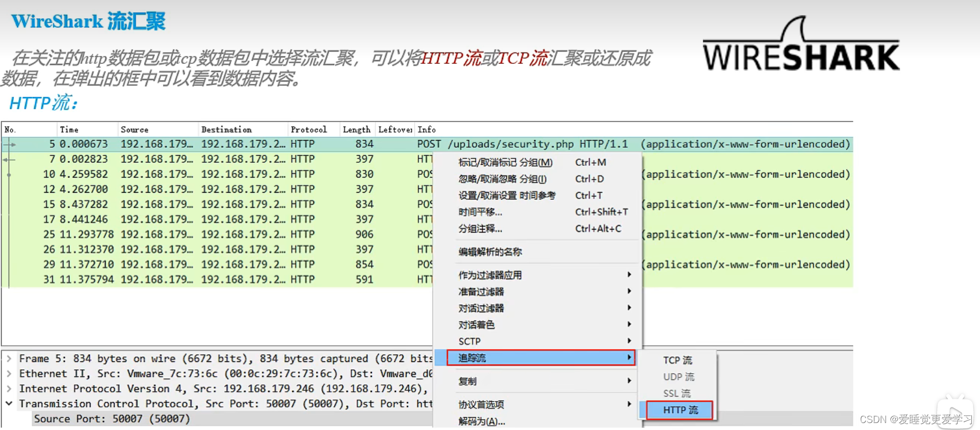The image size is (980, 430).
Task: Expand Apply as Filter (作为过滤器应用) submenu
Action: (x=537, y=275)
